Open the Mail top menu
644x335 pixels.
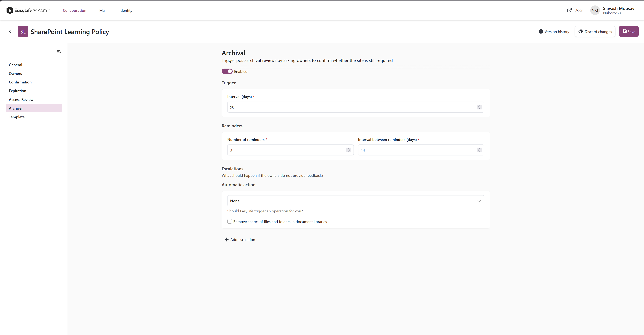coord(103,10)
